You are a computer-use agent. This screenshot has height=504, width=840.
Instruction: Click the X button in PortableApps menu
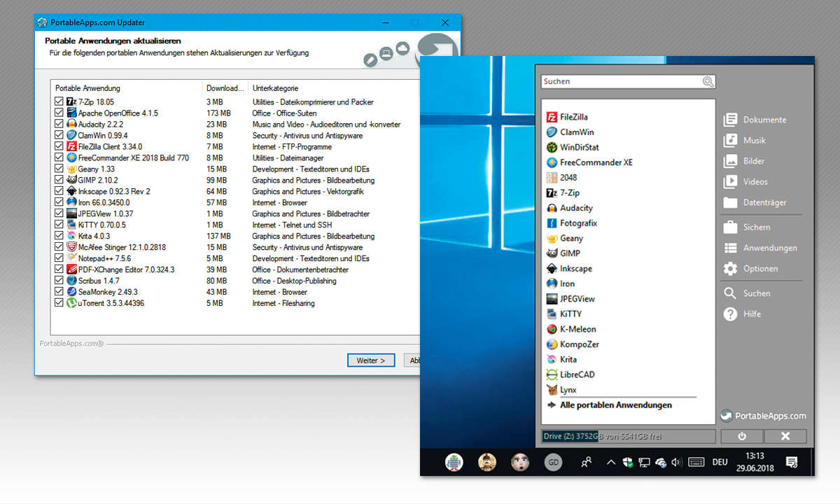785,436
